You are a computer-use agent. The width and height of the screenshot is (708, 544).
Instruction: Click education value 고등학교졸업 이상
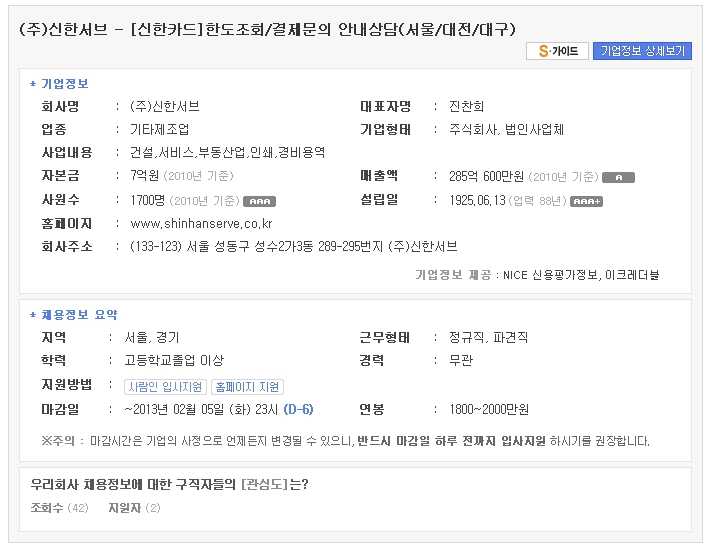174,360
